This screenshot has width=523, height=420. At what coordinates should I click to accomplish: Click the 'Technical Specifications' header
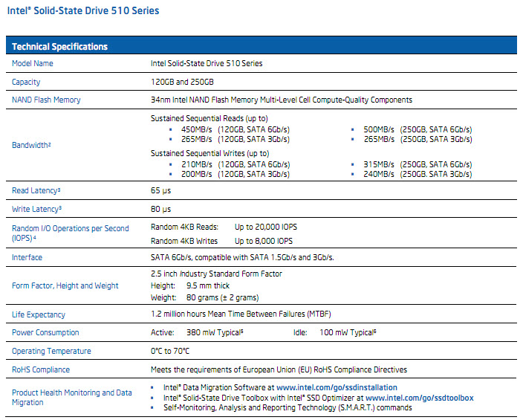(x=59, y=46)
